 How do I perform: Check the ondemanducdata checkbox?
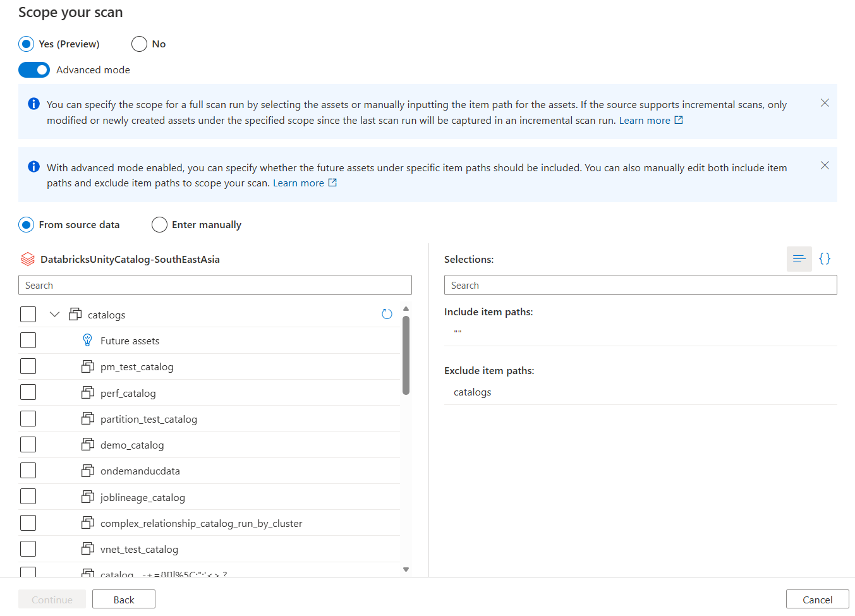(x=28, y=471)
